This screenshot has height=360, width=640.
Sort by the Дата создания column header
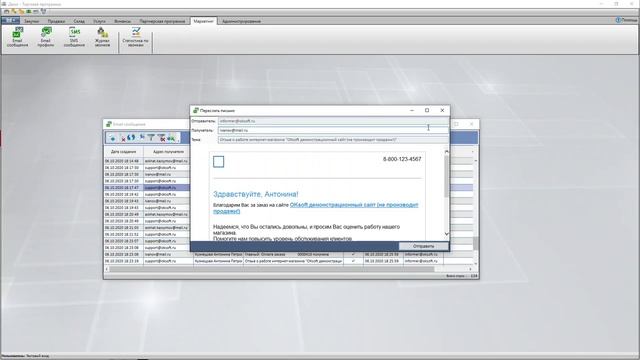(123, 151)
